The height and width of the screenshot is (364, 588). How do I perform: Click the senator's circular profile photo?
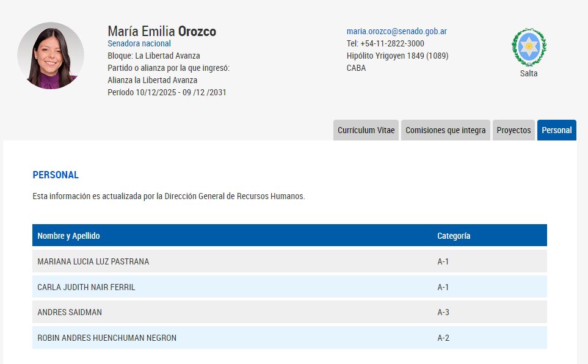51,56
